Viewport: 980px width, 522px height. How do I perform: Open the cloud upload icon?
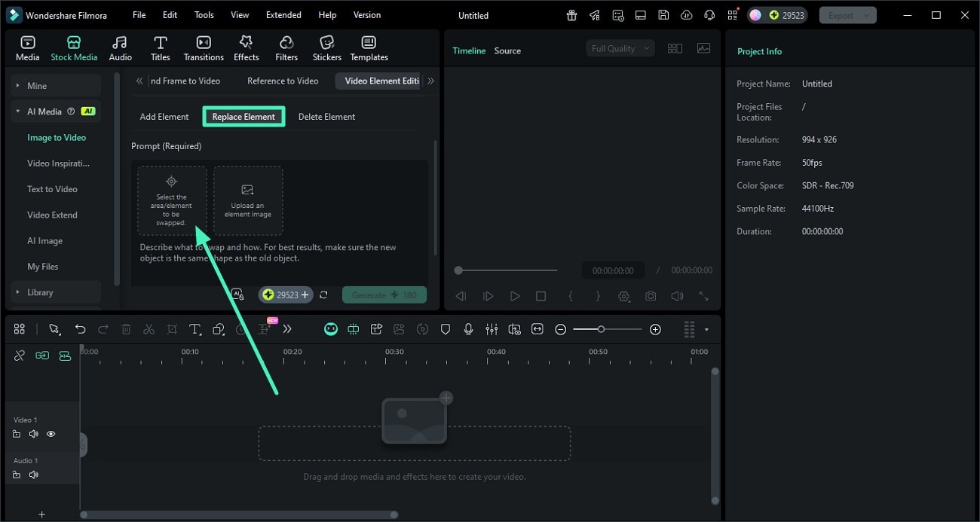click(x=685, y=15)
